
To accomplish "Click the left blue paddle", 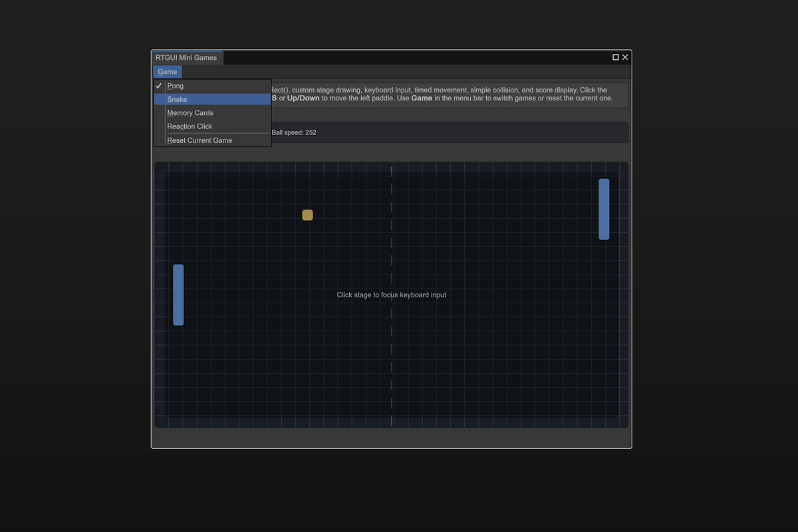I will pyautogui.click(x=178, y=295).
